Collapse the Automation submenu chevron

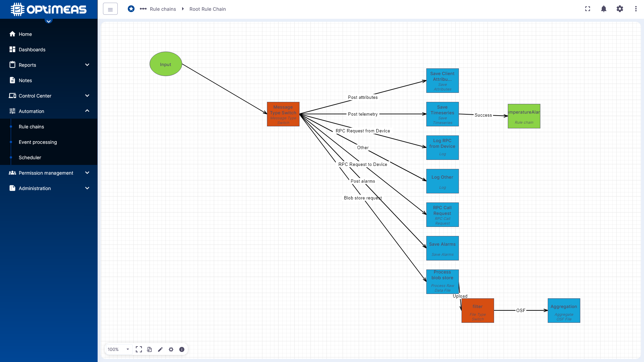[87, 111]
